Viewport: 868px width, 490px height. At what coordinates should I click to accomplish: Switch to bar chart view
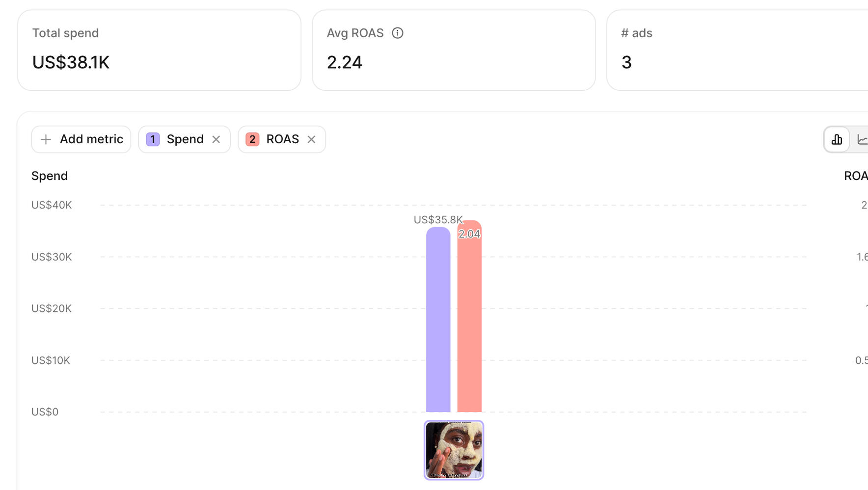pos(837,139)
